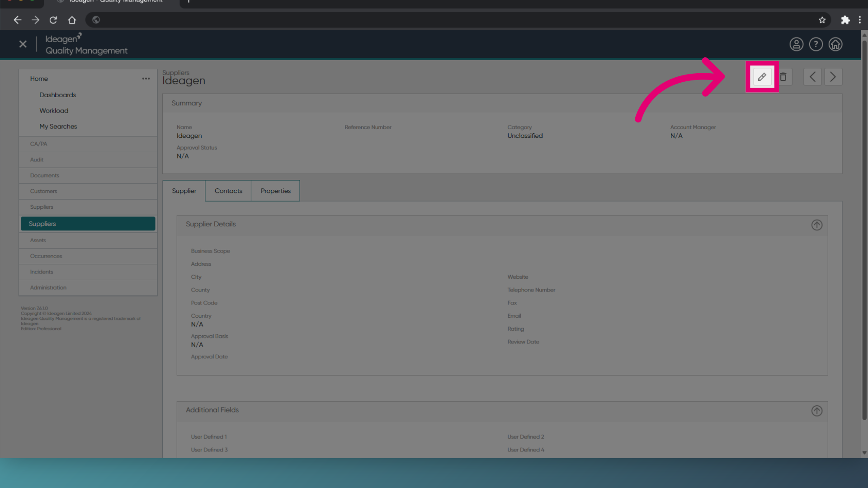Expand the Incidents menu section
The height and width of the screenshot is (488, 868).
pos(88,272)
